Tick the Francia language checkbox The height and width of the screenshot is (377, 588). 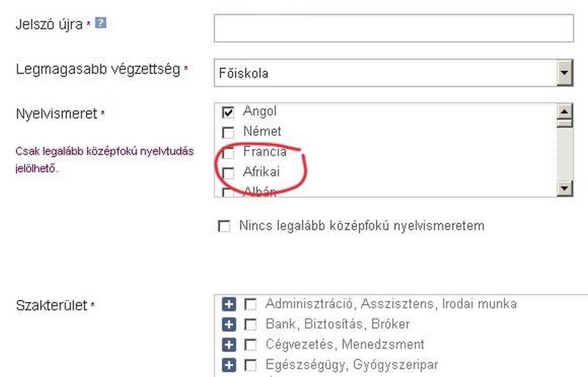[228, 153]
